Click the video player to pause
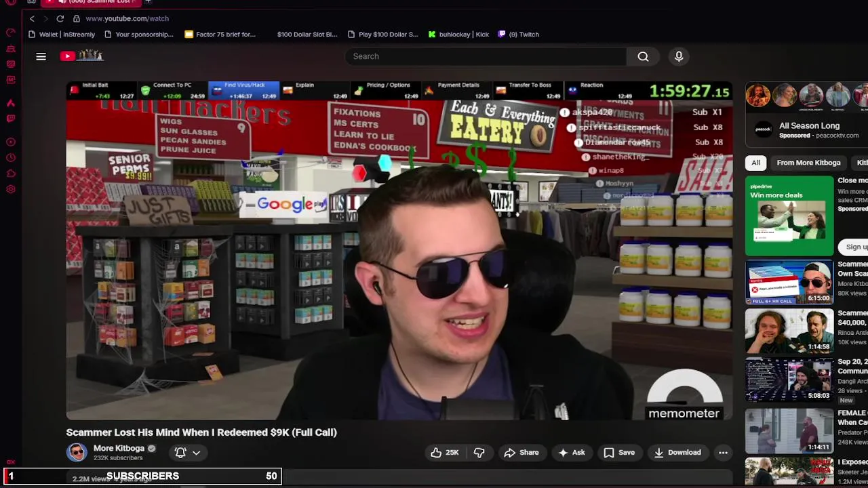Screen dimensions: 868x488 (x=399, y=251)
